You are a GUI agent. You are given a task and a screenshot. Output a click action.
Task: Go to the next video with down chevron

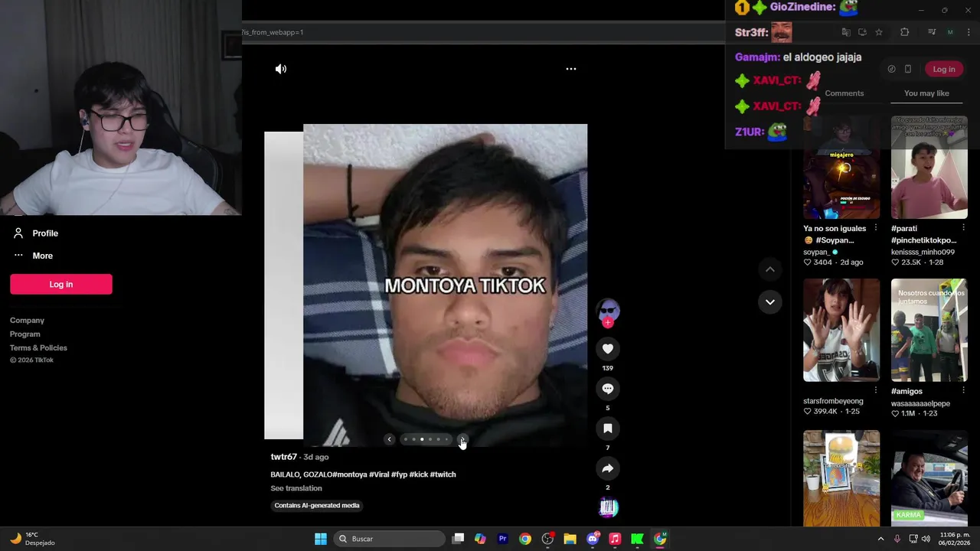pyautogui.click(x=770, y=302)
